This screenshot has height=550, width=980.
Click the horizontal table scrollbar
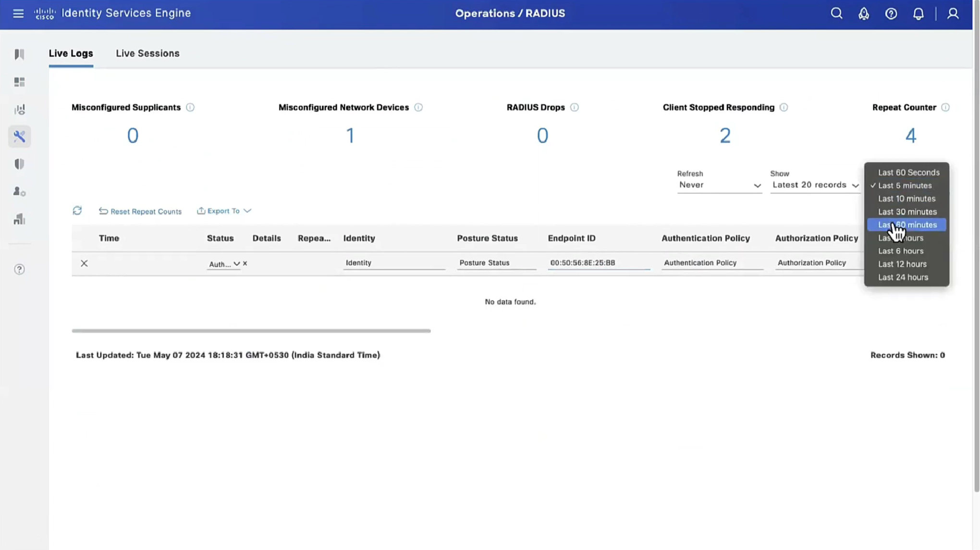point(251,331)
